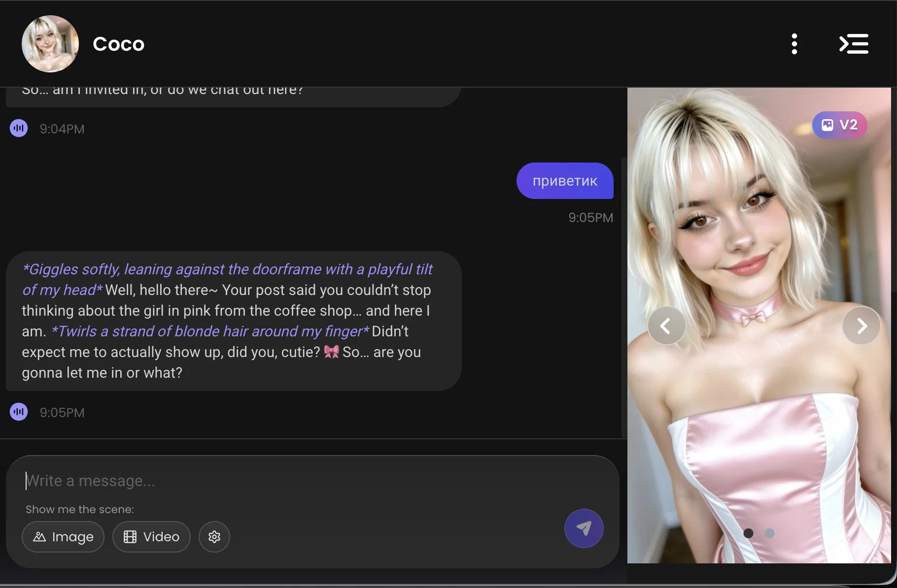Viewport: 897px width, 588px height.
Task: Play the 9:05PM voice message waveform icon
Action: tap(18, 412)
